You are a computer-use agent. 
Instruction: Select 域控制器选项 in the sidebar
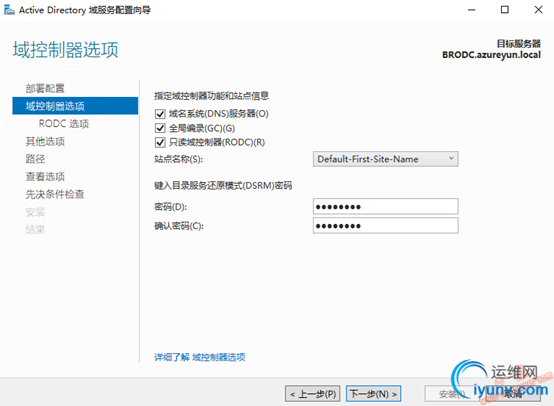tap(75, 106)
